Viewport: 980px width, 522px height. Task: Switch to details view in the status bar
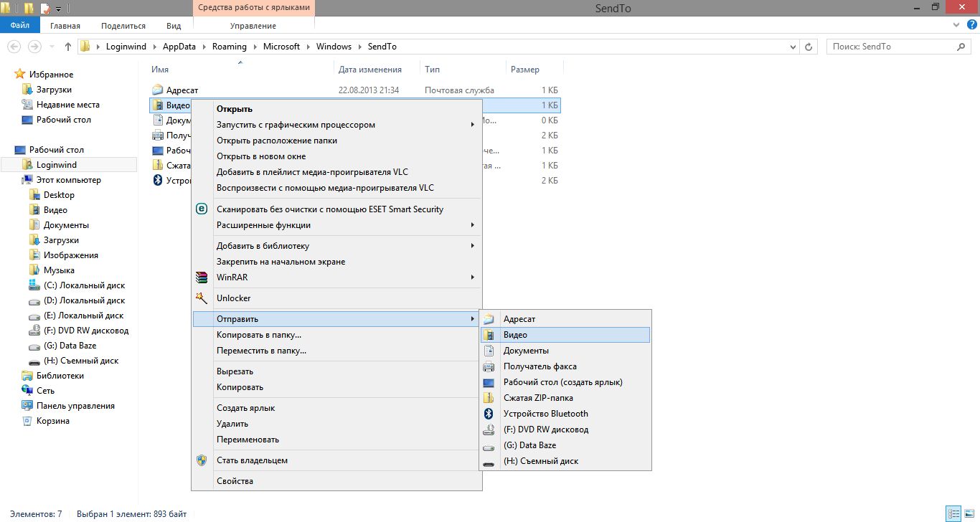(953, 514)
